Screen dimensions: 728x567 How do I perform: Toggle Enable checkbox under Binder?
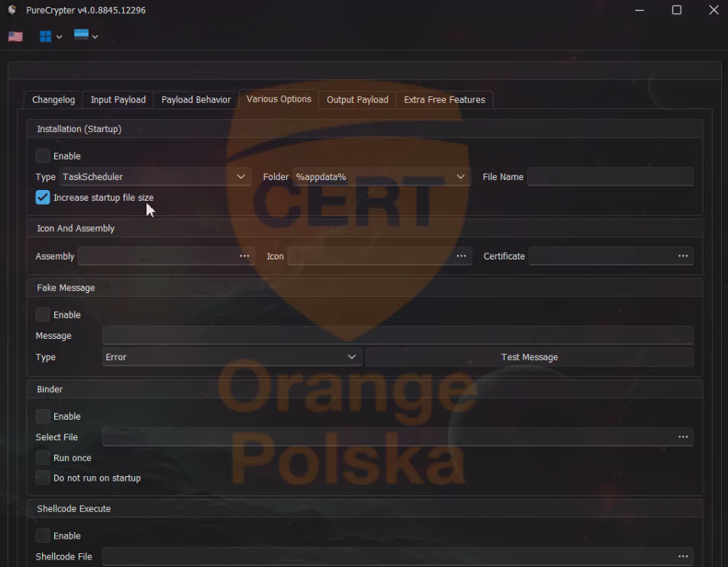(43, 416)
